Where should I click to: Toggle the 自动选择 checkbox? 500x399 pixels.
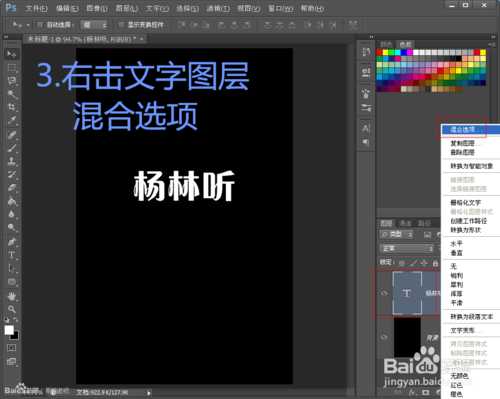click(x=40, y=25)
